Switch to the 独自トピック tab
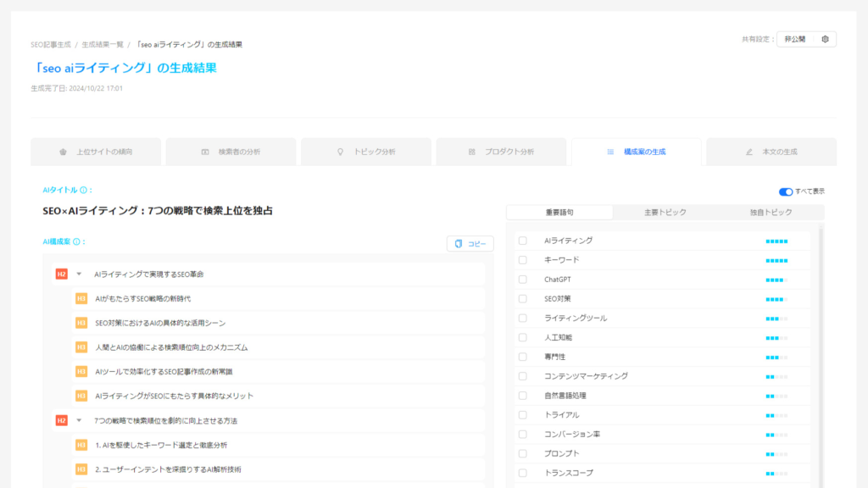868x488 pixels. click(771, 213)
